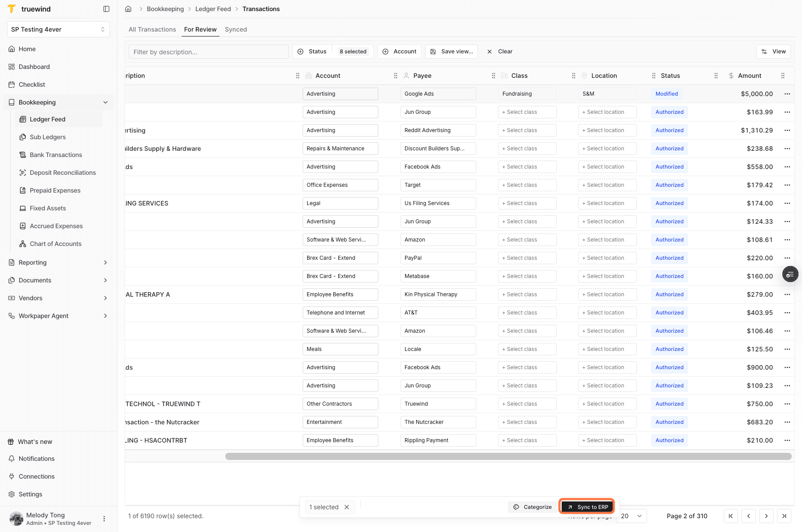Viewport: 802px width, 532px height.
Task: Open Dashboard in the sidebar
Action: click(x=58, y=67)
